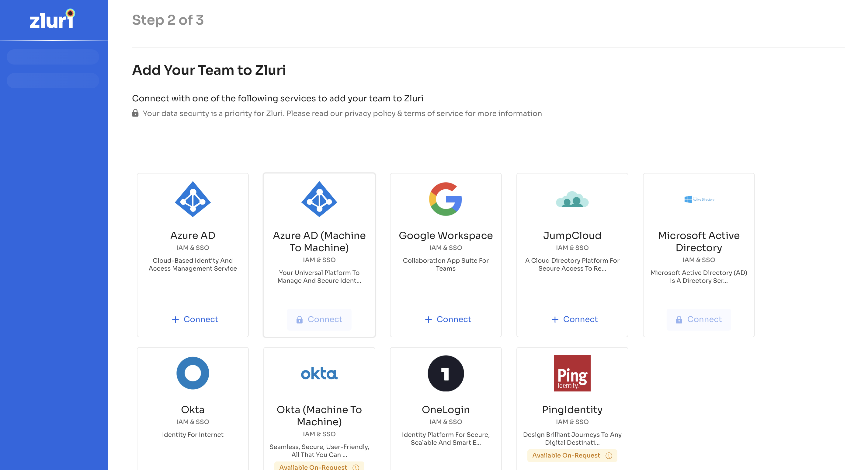Screen dimensions: 868x470
Task: Click locked Connect for Azure AD Machine To Machine
Action: coord(319,319)
